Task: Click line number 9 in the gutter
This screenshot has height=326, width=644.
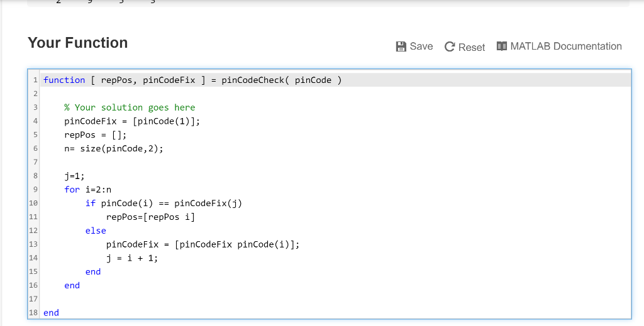Action: coord(35,190)
